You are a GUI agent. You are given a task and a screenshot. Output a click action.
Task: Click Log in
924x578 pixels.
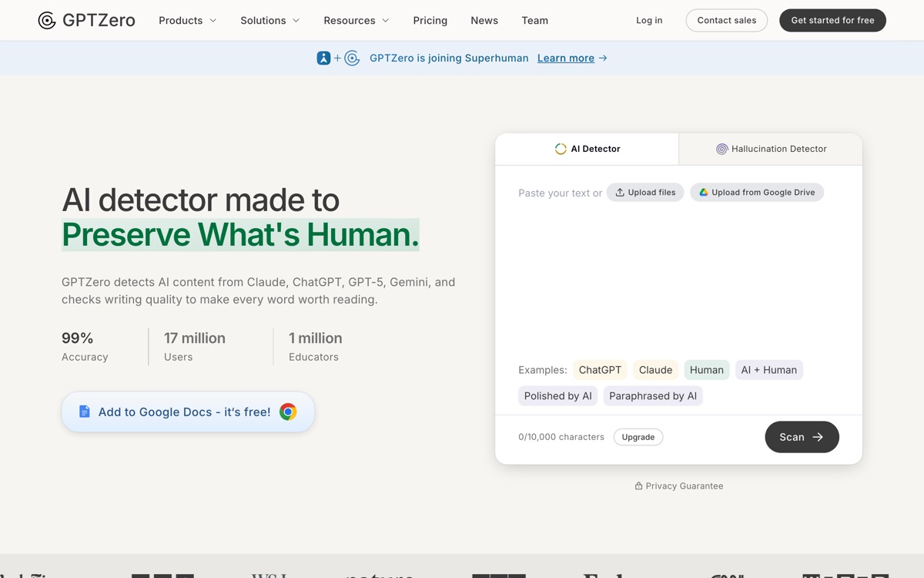coord(649,21)
